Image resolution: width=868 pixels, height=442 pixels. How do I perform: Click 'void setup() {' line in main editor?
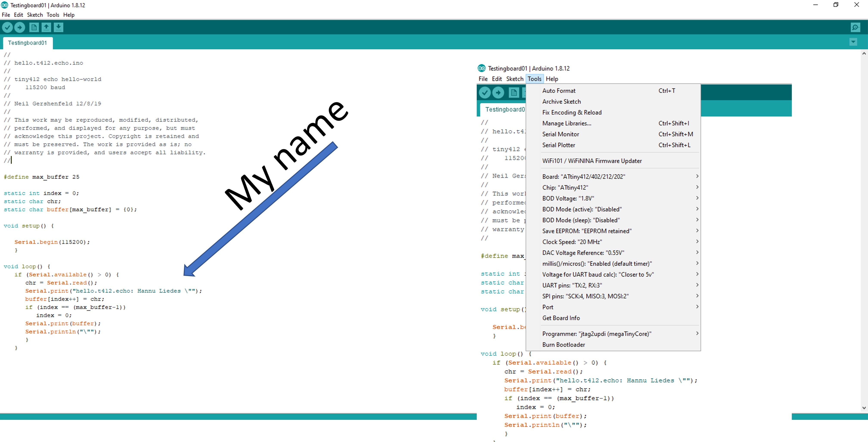[29, 226]
